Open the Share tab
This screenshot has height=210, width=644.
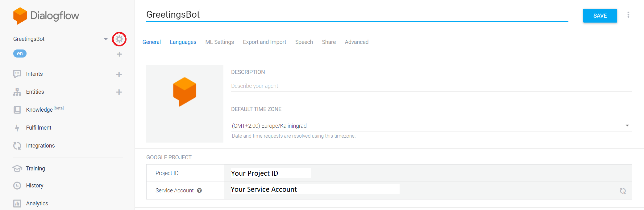(x=329, y=42)
